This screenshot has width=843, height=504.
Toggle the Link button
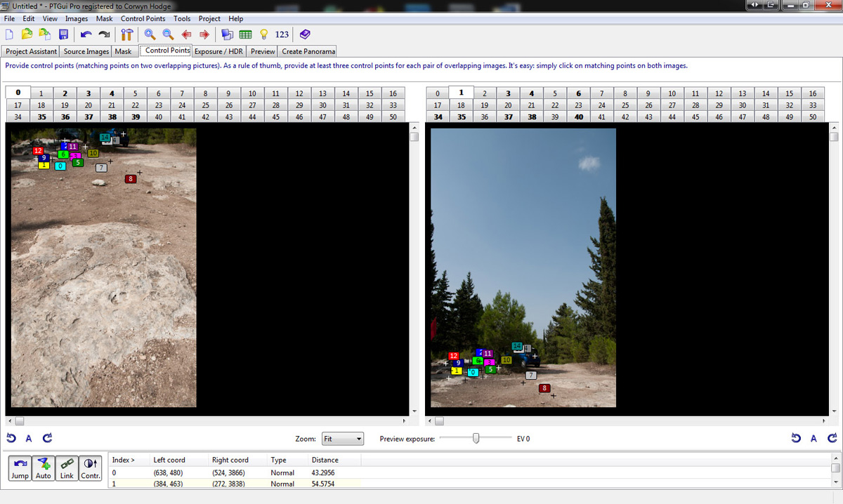coord(67,468)
